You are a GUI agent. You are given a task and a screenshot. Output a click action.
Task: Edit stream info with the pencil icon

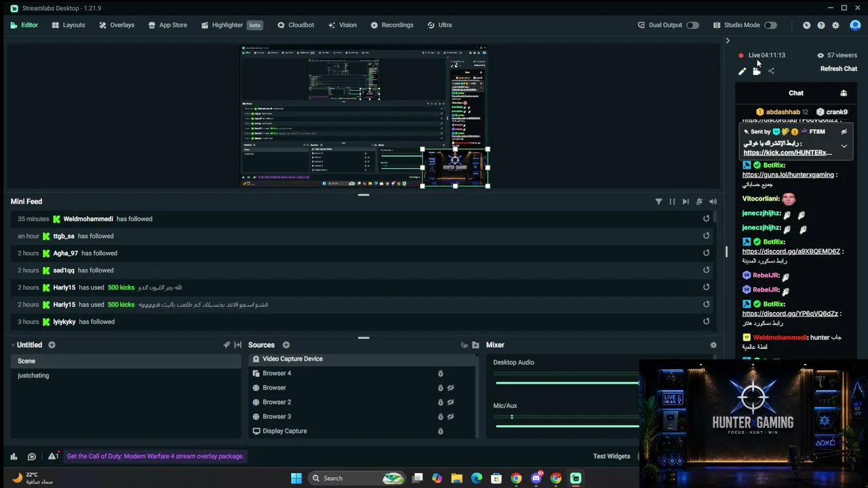742,70
